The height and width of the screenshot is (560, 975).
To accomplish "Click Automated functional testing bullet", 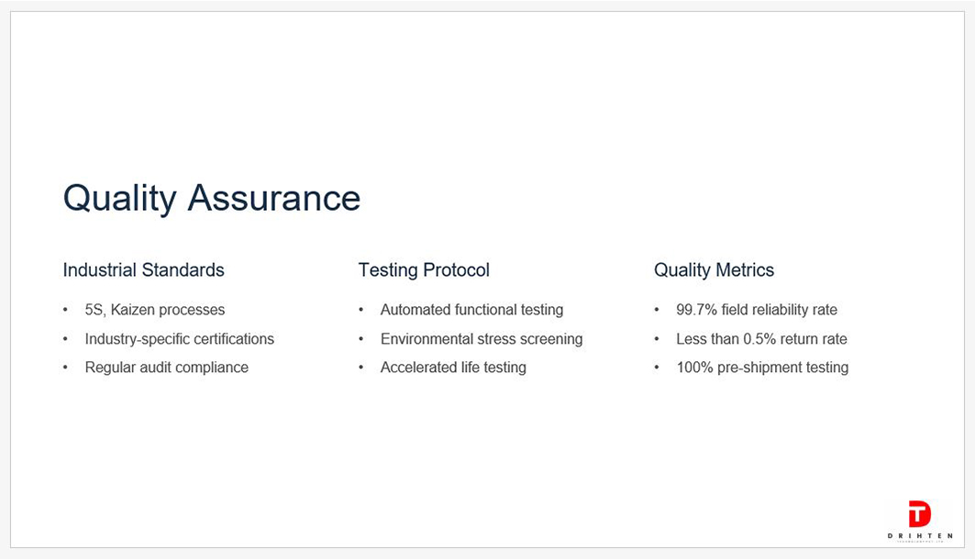I will tap(472, 310).
